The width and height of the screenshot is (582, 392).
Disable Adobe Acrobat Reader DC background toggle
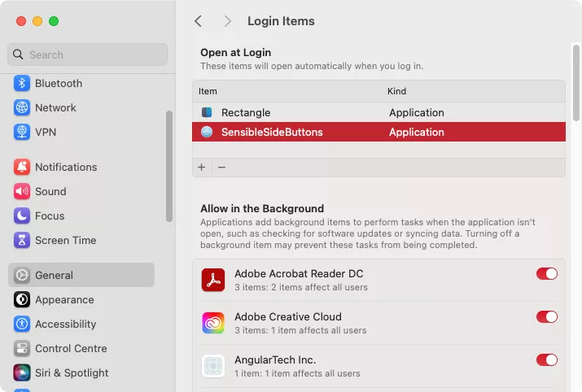[x=546, y=274]
